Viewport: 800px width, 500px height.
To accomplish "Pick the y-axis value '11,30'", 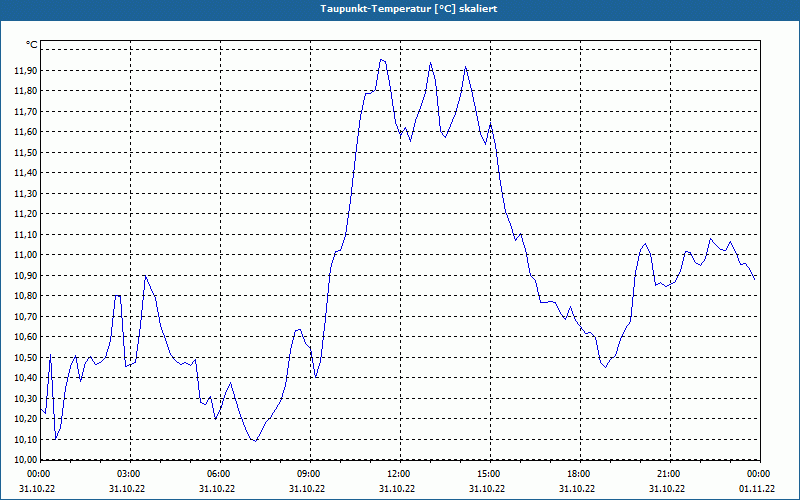I will 26,193.
